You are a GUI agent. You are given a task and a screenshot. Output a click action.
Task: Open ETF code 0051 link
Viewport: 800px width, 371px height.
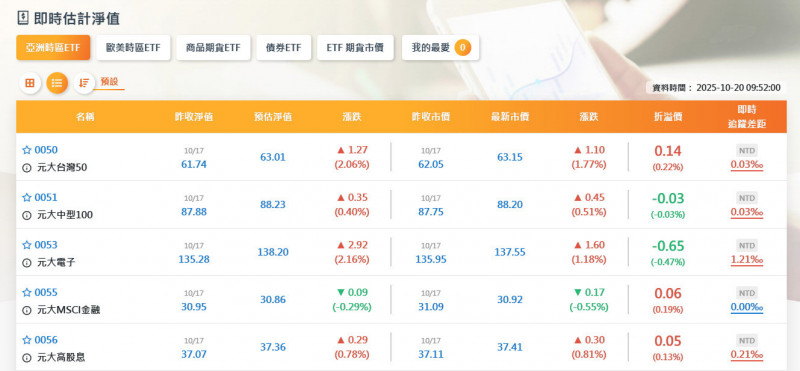46,197
